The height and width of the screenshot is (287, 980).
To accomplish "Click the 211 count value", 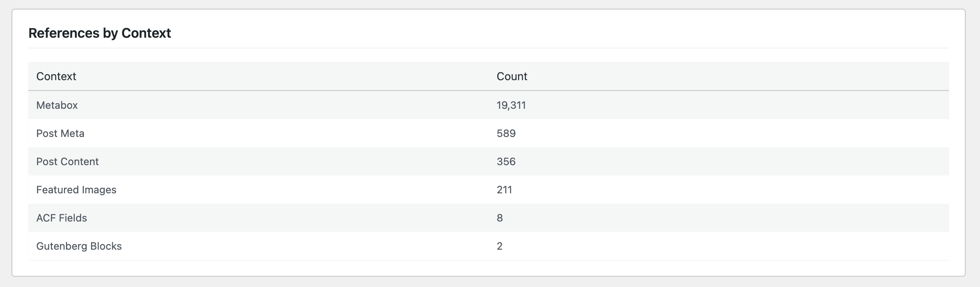I will 504,190.
